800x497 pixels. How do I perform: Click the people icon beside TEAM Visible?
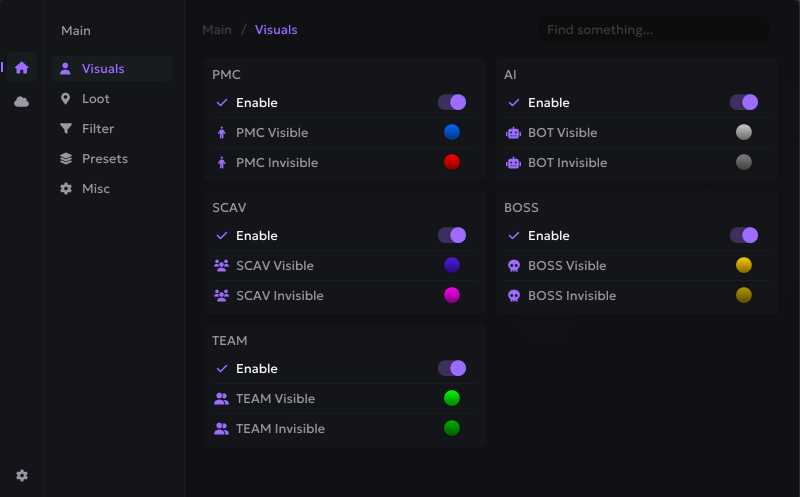point(222,399)
